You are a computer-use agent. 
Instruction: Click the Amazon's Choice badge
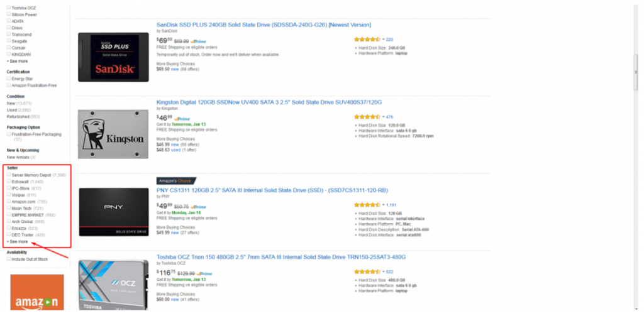(x=176, y=180)
